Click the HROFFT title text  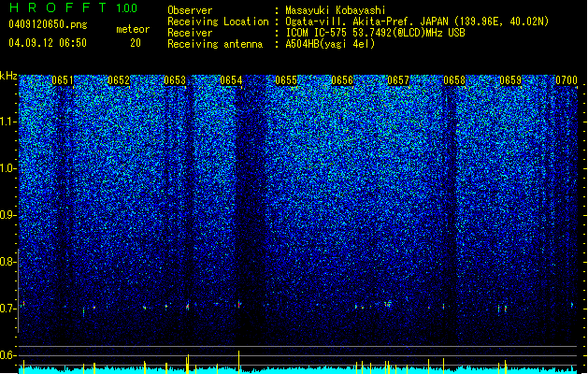(58, 7)
